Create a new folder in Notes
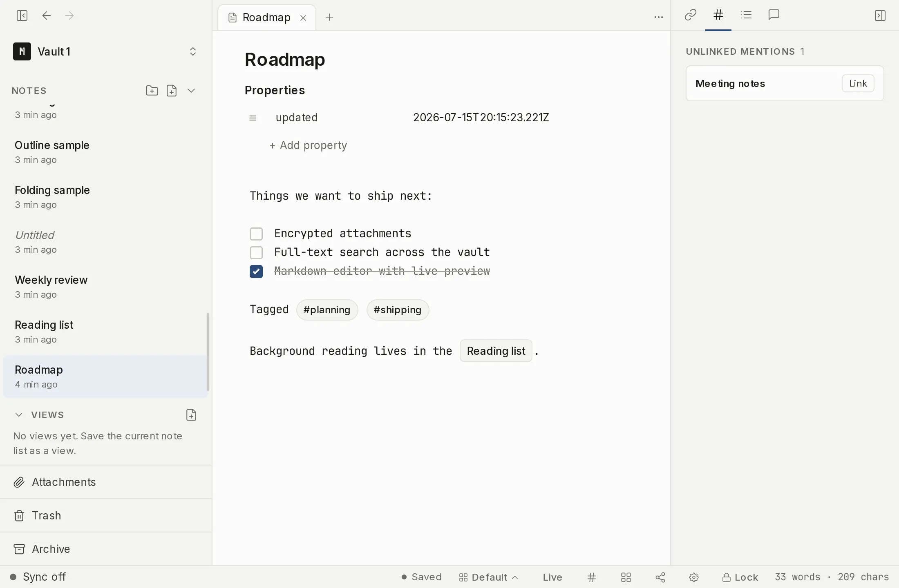The image size is (899, 588). coord(152,90)
